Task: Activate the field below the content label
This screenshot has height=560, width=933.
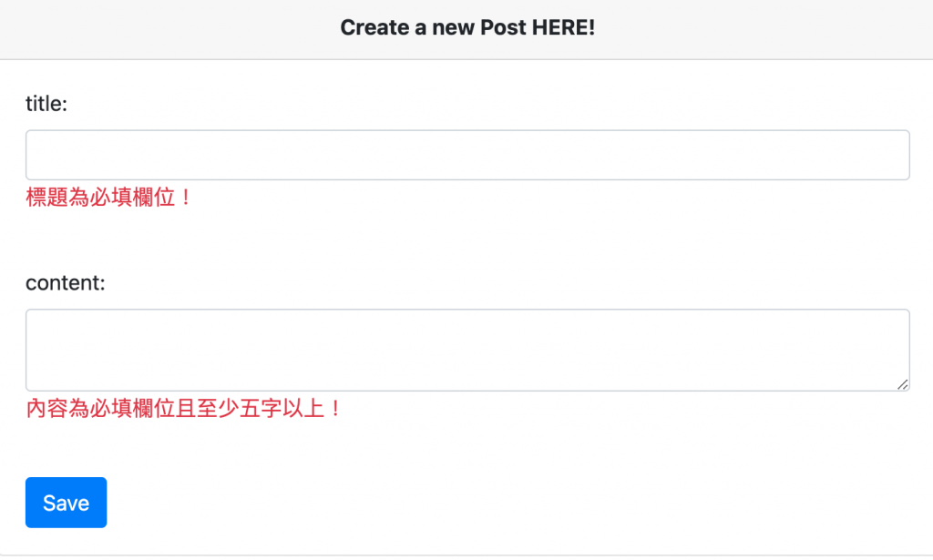Action: click(467, 351)
